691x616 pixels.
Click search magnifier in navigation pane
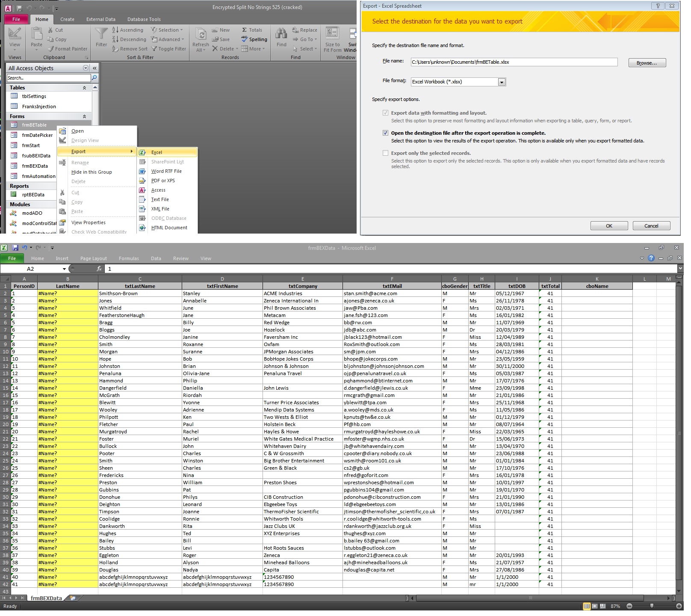coord(94,77)
